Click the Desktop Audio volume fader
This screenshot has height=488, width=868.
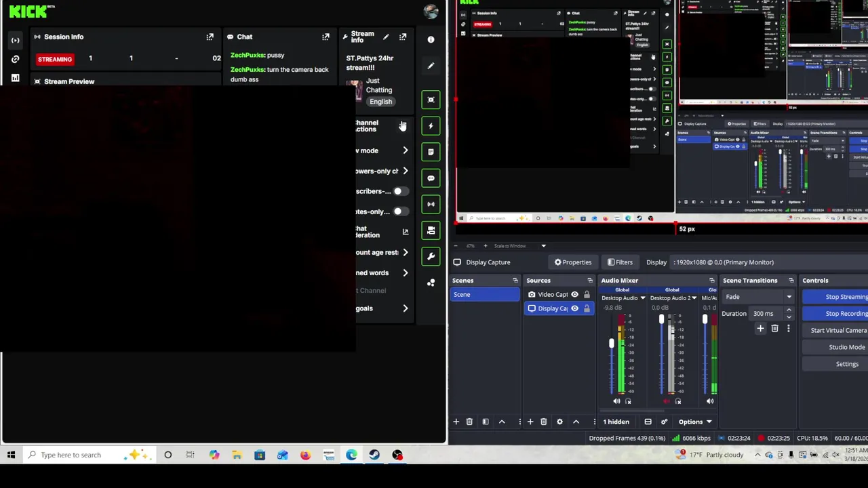pos(611,344)
